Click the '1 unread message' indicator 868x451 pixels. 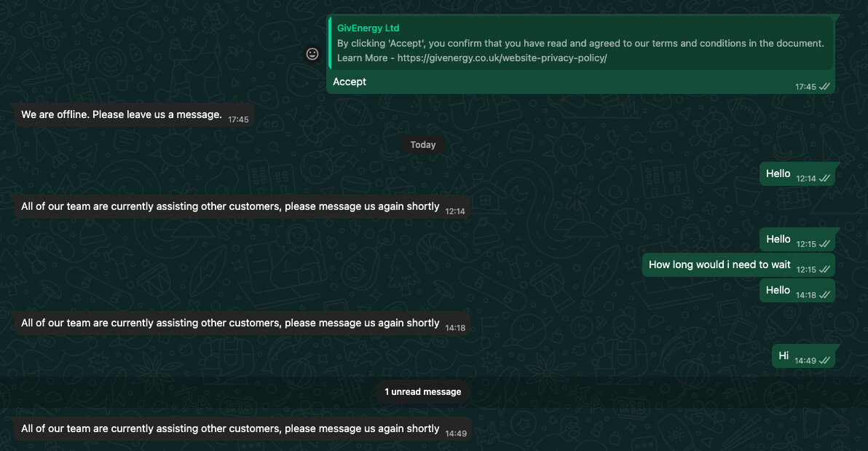423,392
